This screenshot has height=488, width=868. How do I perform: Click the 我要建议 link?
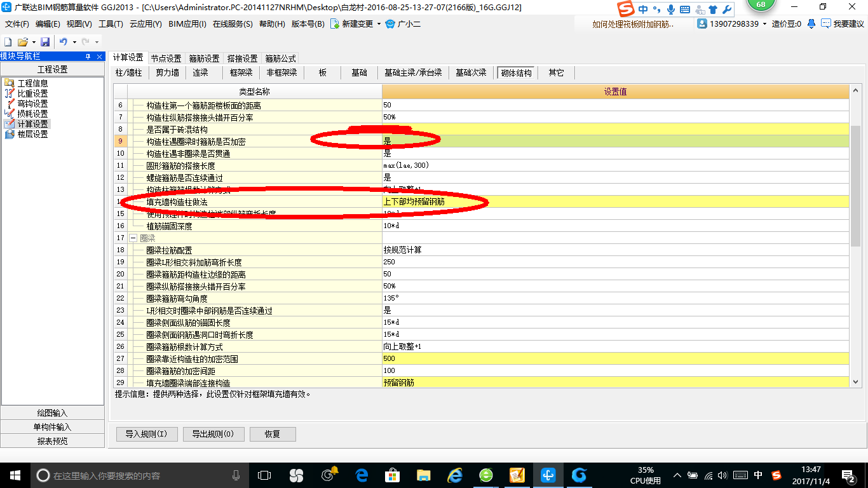click(x=848, y=24)
